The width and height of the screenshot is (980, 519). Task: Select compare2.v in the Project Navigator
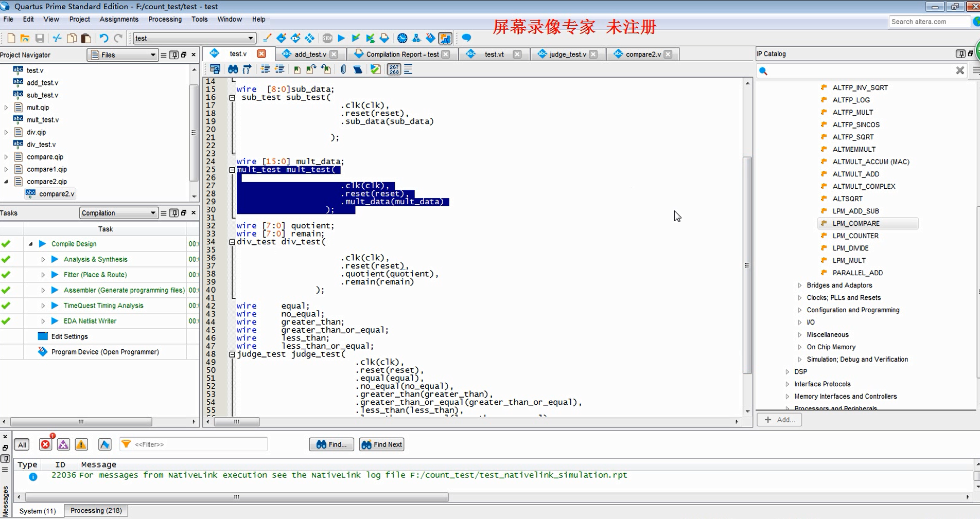click(x=57, y=194)
